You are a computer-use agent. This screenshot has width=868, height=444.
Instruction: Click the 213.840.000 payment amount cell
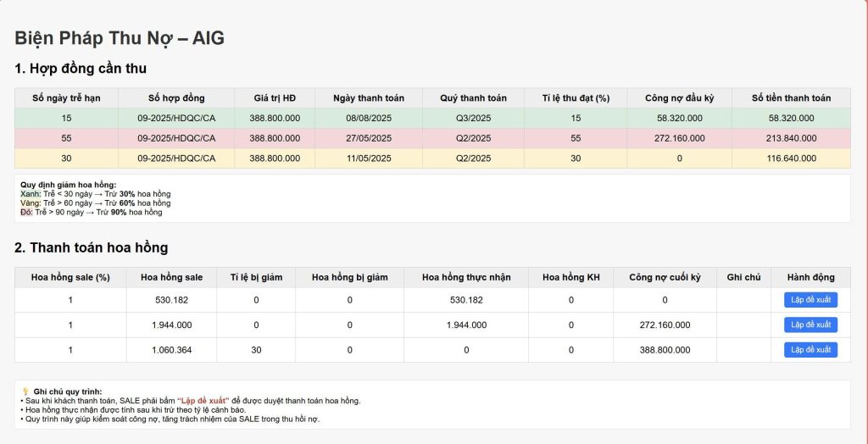tap(791, 138)
